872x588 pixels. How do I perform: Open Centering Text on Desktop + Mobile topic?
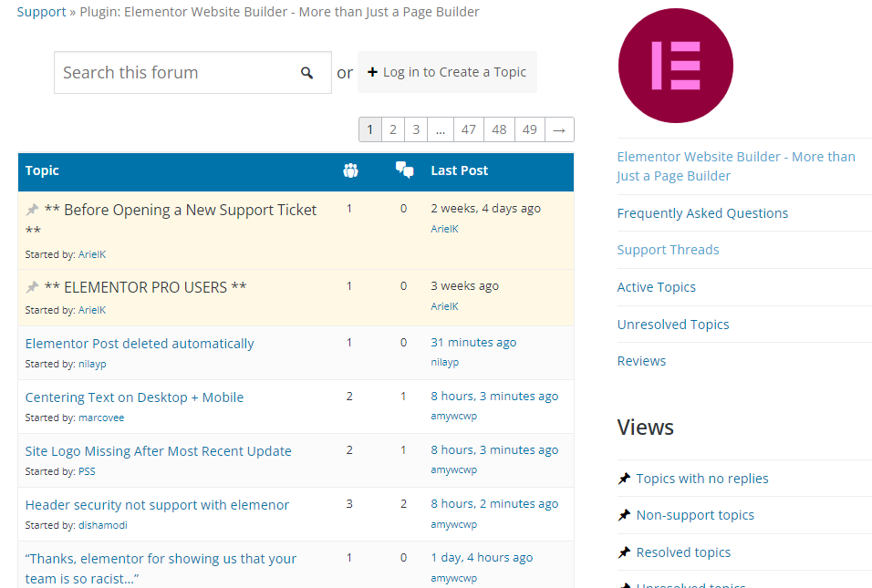tap(135, 397)
